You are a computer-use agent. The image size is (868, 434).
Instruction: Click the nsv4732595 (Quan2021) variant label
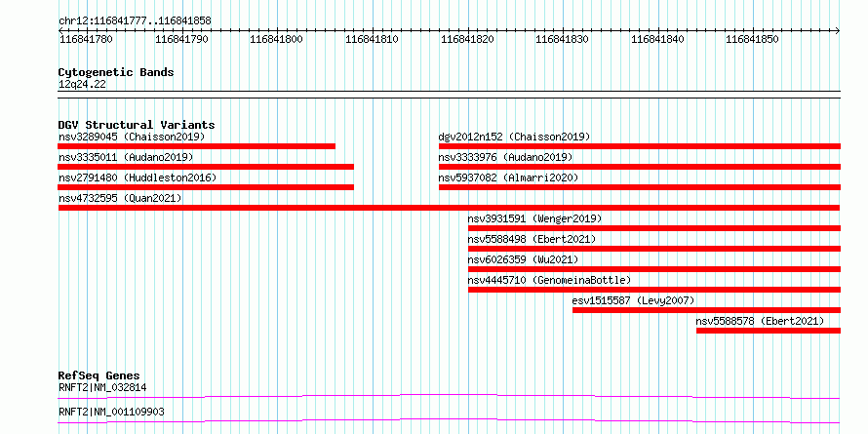pos(120,198)
